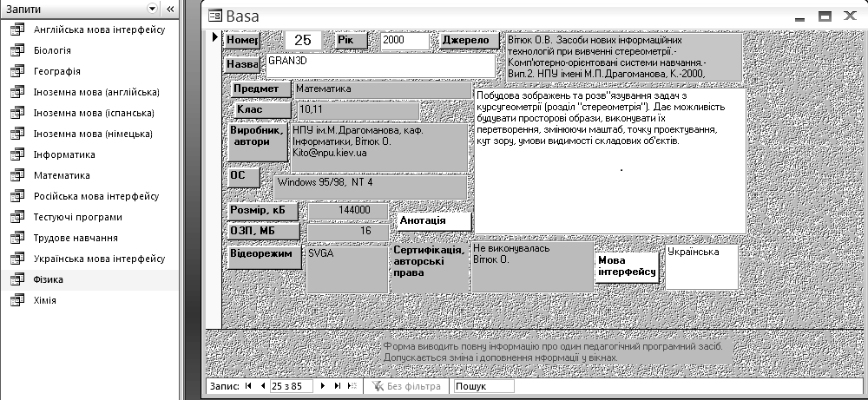The height and width of the screenshot is (400, 868).
Task: Open the Запити navigation pane dropdown
Action: 152,9
